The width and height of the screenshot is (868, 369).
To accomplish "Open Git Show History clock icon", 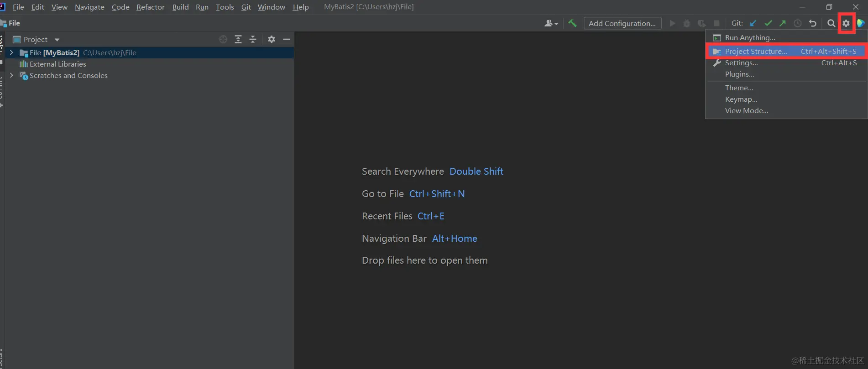I will [798, 23].
